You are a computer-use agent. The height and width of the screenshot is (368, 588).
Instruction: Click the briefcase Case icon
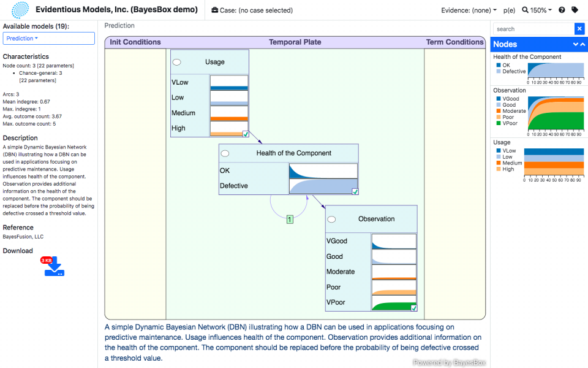coord(214,10)
